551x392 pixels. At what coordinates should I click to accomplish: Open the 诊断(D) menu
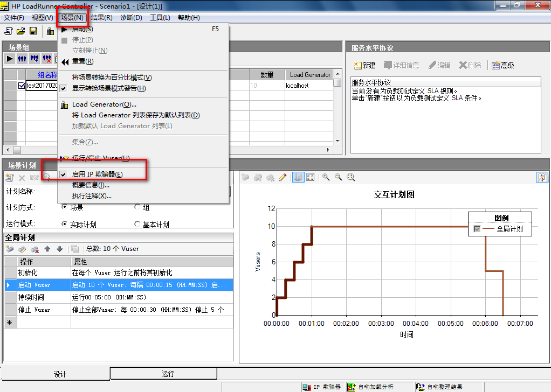click(x=131, y=18)
